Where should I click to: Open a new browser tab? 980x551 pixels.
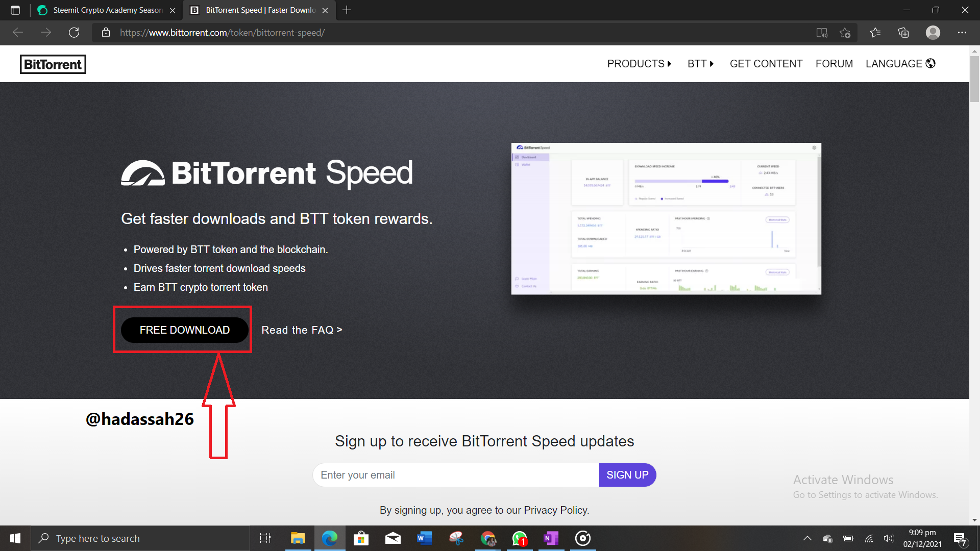click(347, 10)
